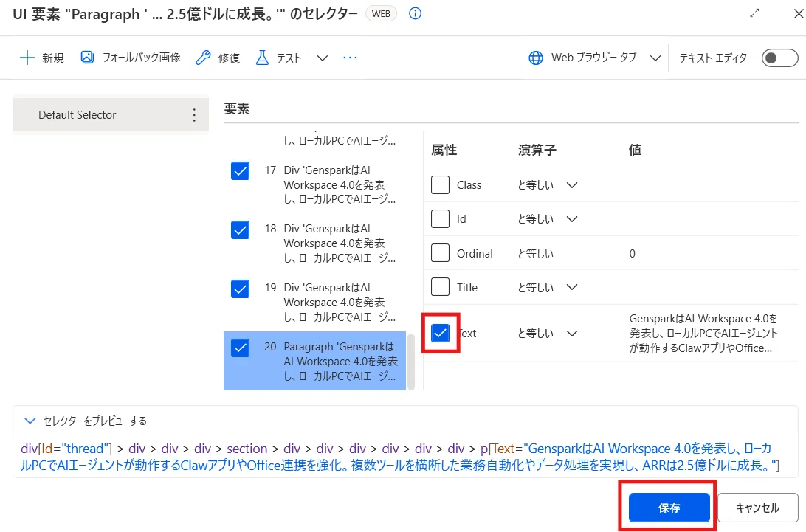Image resolution: width=806 pixels, height=532 pixels.
Task: Open operator dropdown for Title attribute
Action: pyautogui.click(x=571, y=287)
